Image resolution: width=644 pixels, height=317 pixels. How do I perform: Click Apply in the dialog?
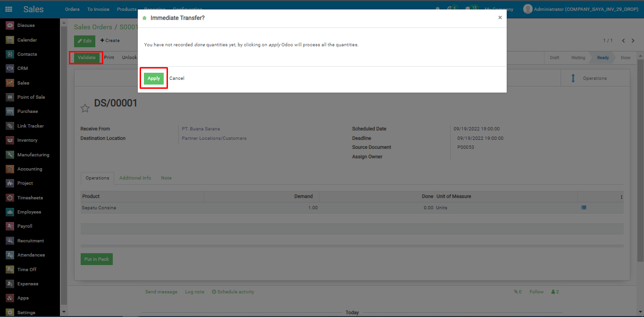click(x=154, y=78)
